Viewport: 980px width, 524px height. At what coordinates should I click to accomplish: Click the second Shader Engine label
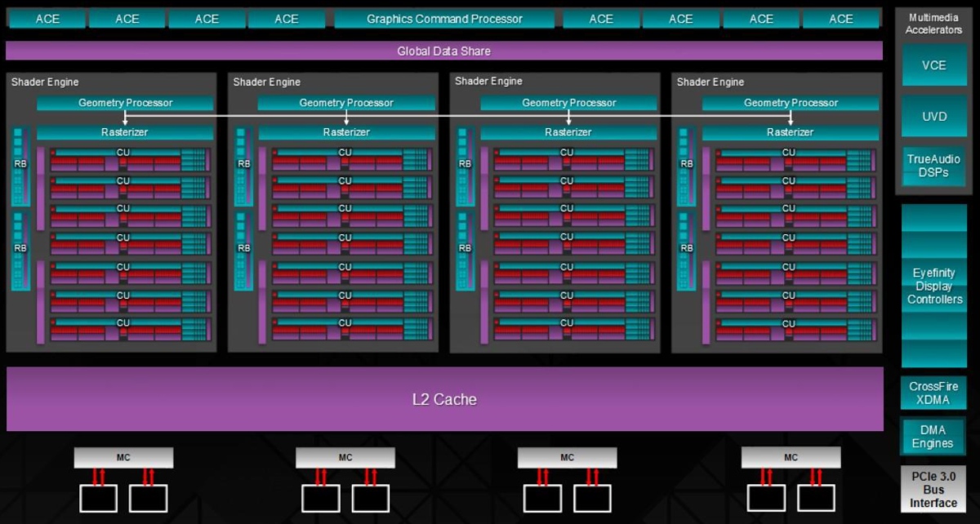click(266, 82)
